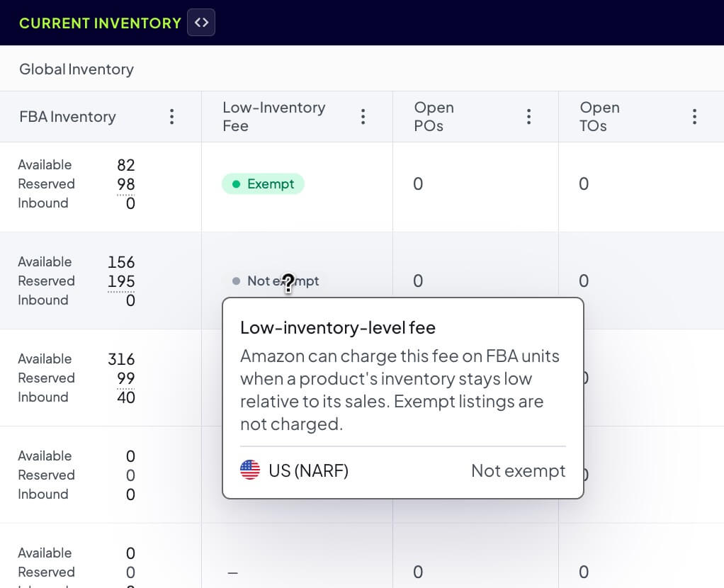724x588 pixels.
Task: Click the Reserved value 99
Action: [125, 378]
